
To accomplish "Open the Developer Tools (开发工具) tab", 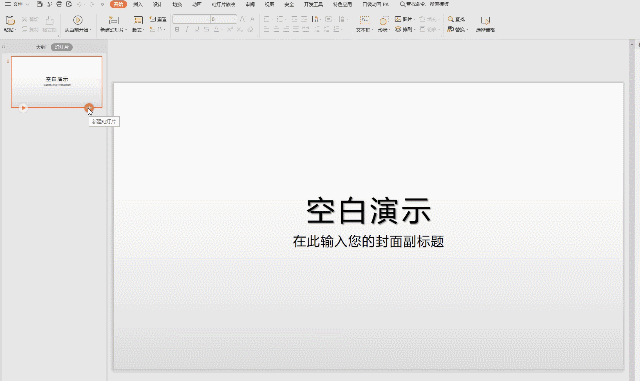I will (313, 4).
